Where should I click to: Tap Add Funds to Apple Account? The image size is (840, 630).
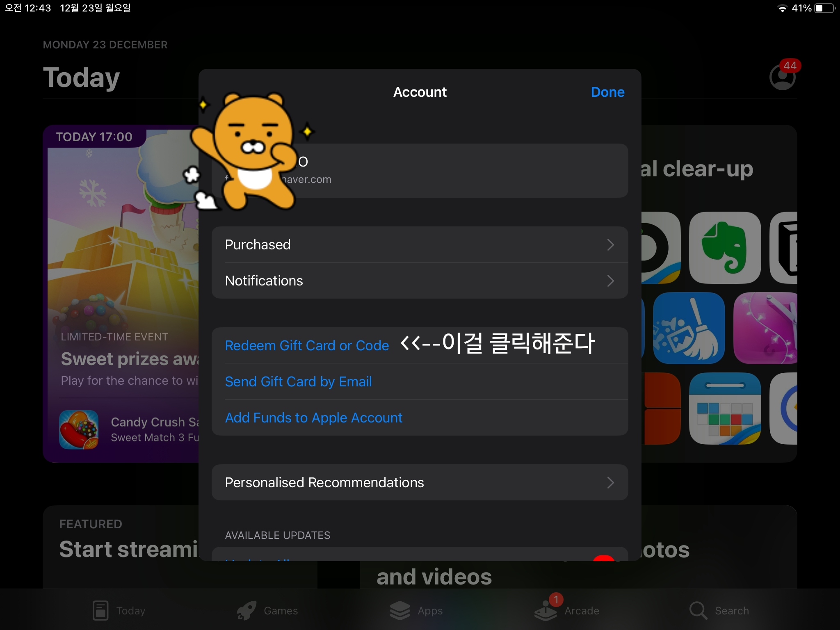point(313,418)
